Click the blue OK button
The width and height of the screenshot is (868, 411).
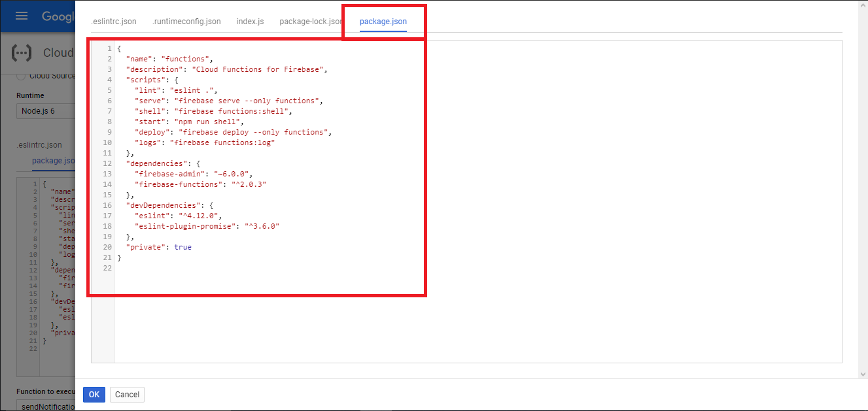[94, 395]
